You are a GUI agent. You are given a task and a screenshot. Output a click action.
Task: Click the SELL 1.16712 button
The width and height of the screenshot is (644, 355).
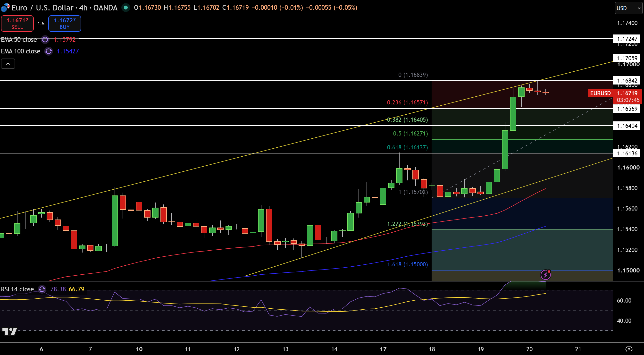[x=17, y=24]
